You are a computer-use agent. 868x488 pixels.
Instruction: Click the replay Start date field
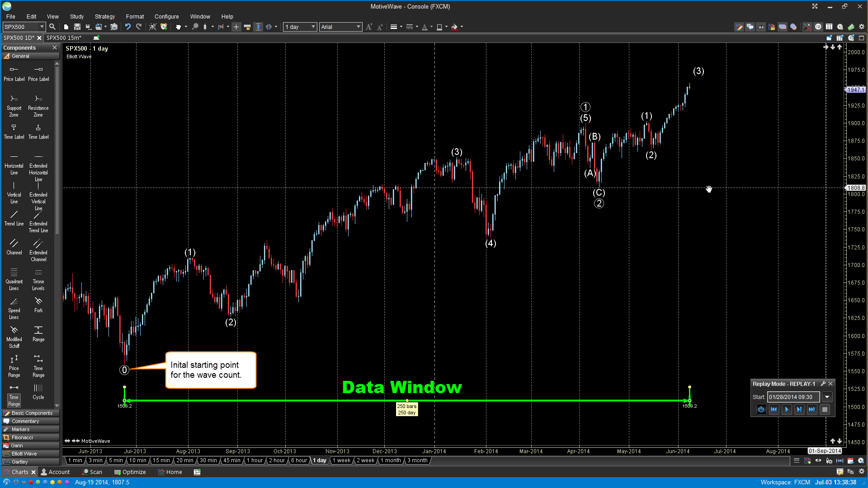click(x=793, y=397)
